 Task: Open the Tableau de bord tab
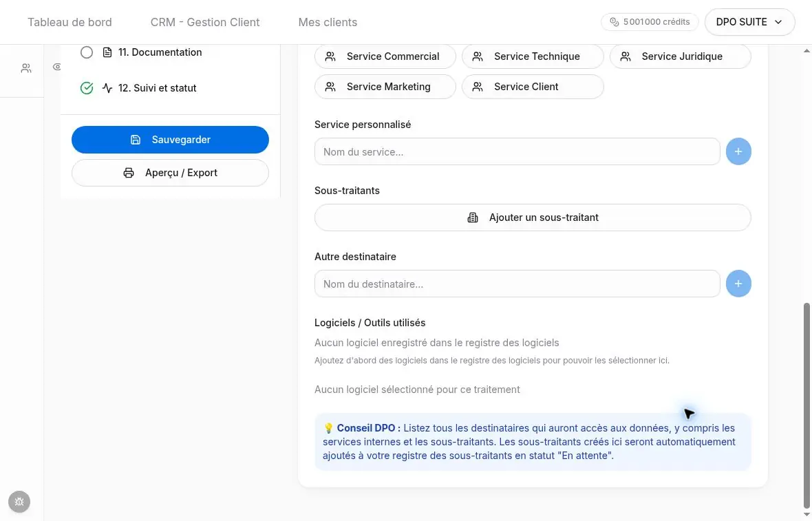[x=70, y=22]
